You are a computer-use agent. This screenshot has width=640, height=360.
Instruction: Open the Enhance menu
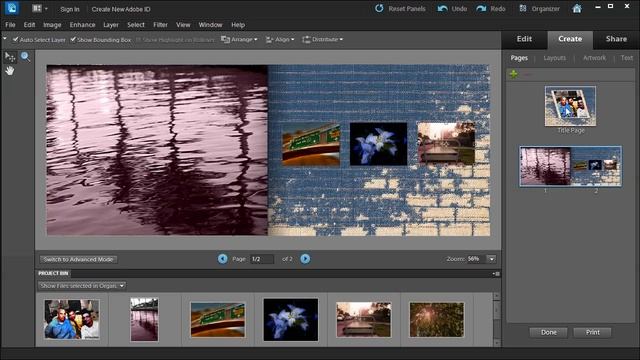[x=82, y=25]
